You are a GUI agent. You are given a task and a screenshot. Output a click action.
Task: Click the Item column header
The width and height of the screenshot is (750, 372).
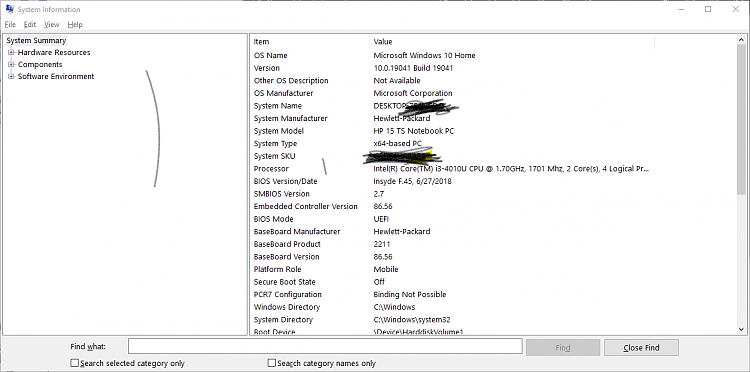coord(310,42)
